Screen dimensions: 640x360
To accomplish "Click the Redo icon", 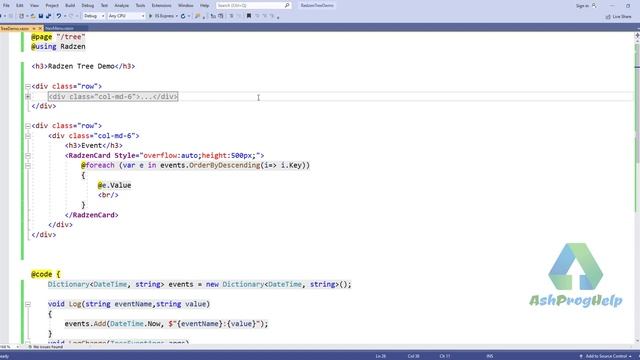I will coord(71,16).
